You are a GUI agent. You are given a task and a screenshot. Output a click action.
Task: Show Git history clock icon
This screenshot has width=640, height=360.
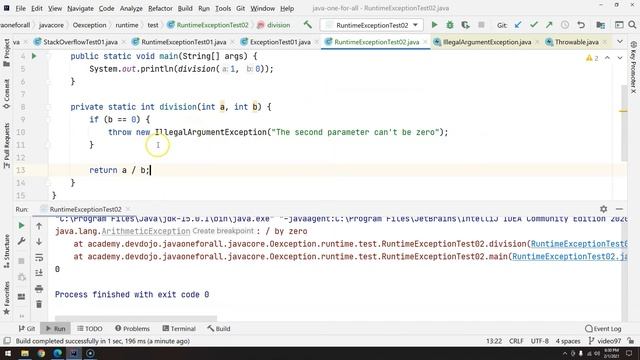(x=565, y=25)
